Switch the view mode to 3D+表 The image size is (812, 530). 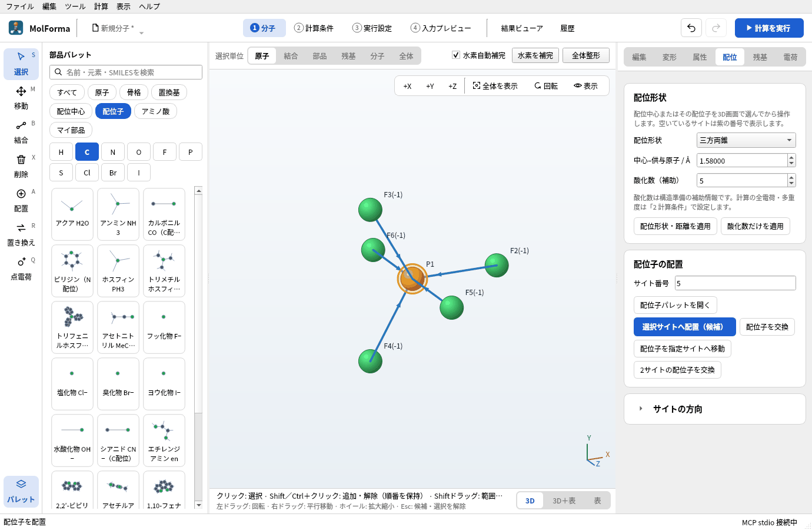[564, 501]
